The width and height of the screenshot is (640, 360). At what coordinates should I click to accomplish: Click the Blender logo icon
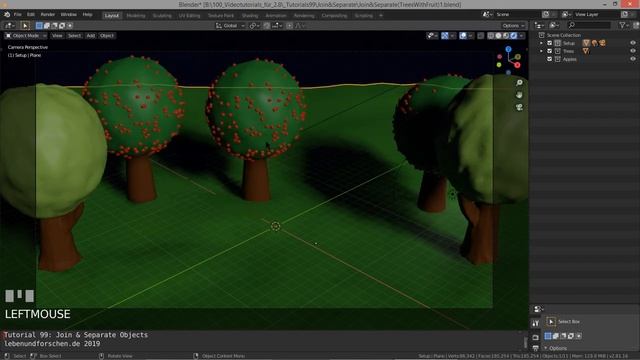[x=7, y=14]
